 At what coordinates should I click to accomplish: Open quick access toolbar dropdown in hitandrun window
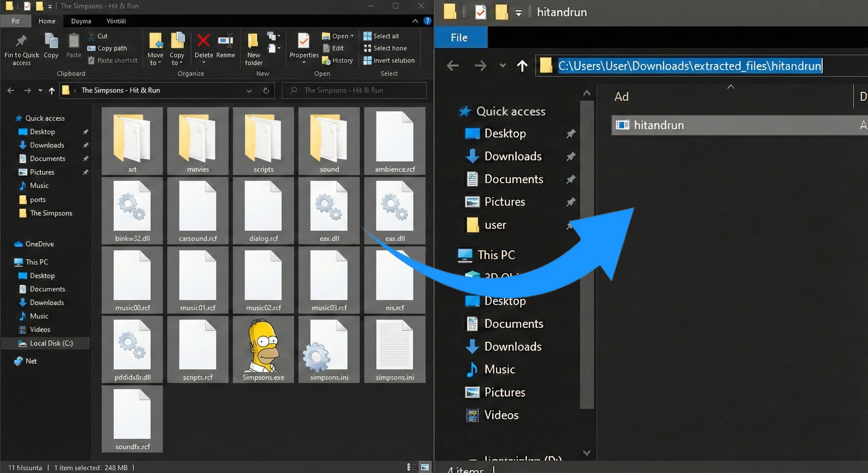pyautogui.click(x=518, y=13)
